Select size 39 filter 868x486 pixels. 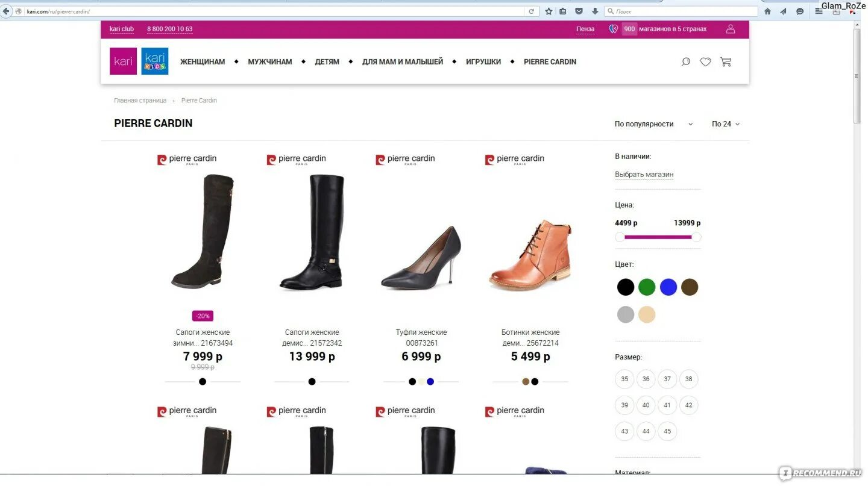point(624,405)
